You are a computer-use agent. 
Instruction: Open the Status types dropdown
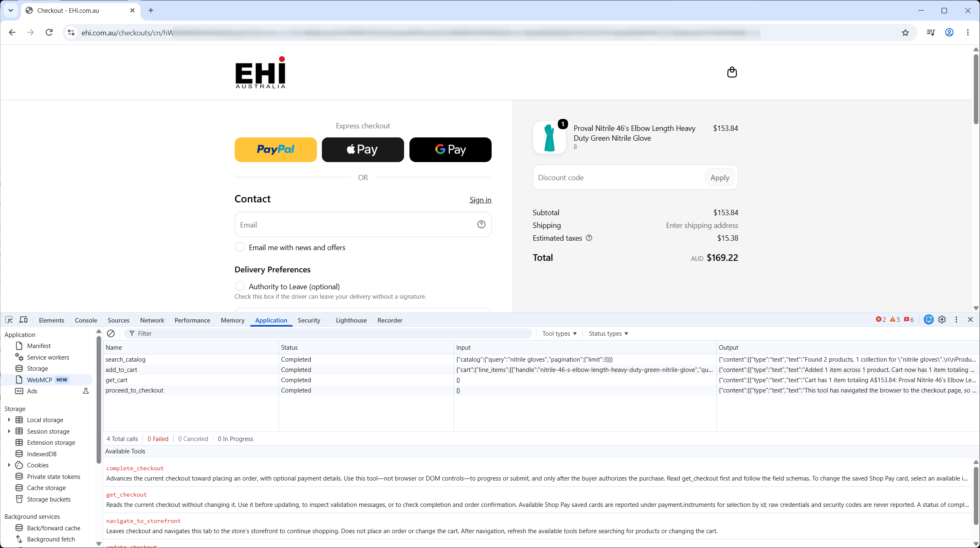[x=608, y=333]
